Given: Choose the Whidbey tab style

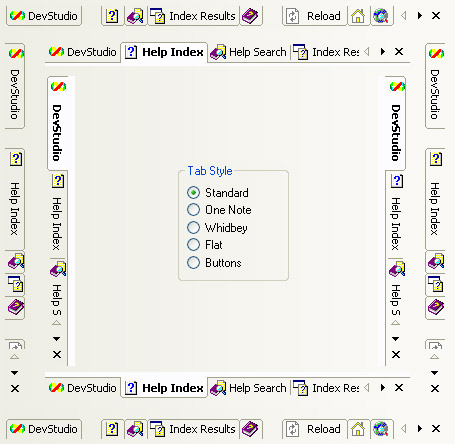Looking at the screenshot, I should pyautogui.click(x=193, y=228).
